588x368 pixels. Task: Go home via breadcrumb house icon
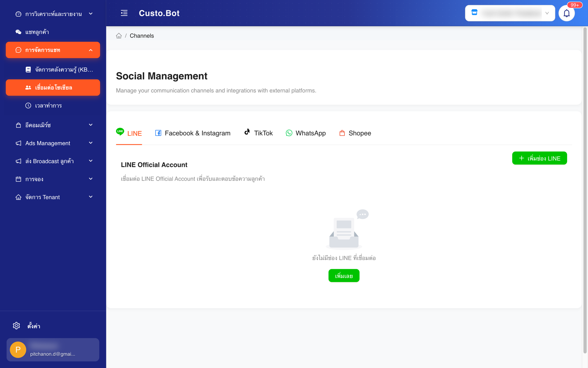click(x=119, y=36)
